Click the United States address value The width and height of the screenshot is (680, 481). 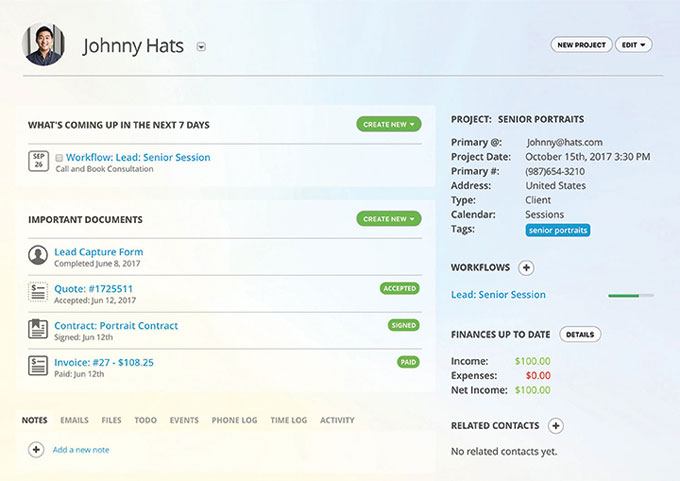(556, 186)
